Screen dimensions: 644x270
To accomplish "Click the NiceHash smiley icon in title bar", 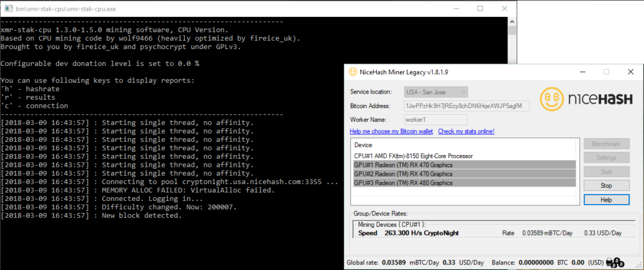I will [353, 72].
